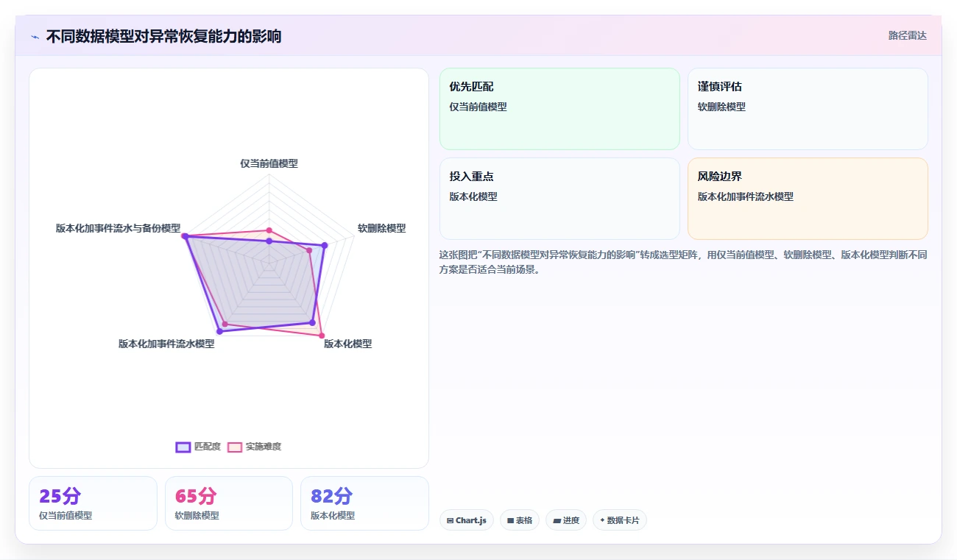Select the 25分 仅当前值模型 score card
The height and width of the screenshot is (560, 957).
point(93,503)
